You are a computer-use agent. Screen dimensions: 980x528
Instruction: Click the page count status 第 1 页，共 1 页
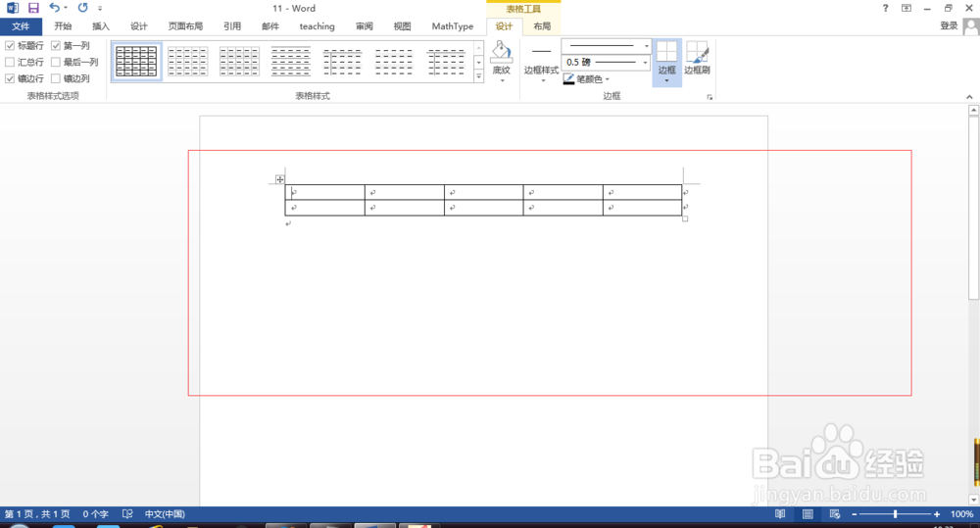37,513
